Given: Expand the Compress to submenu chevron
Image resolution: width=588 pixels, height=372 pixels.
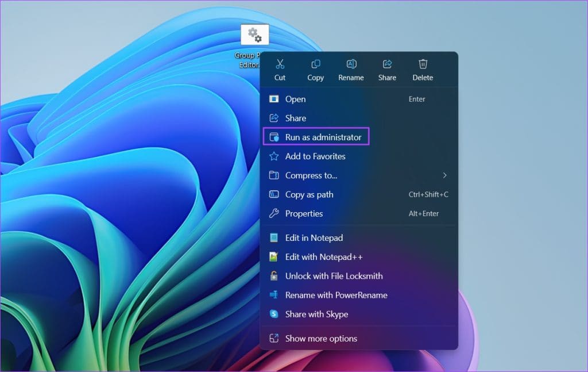Looking at the screenshot, I should pos(446,175).
